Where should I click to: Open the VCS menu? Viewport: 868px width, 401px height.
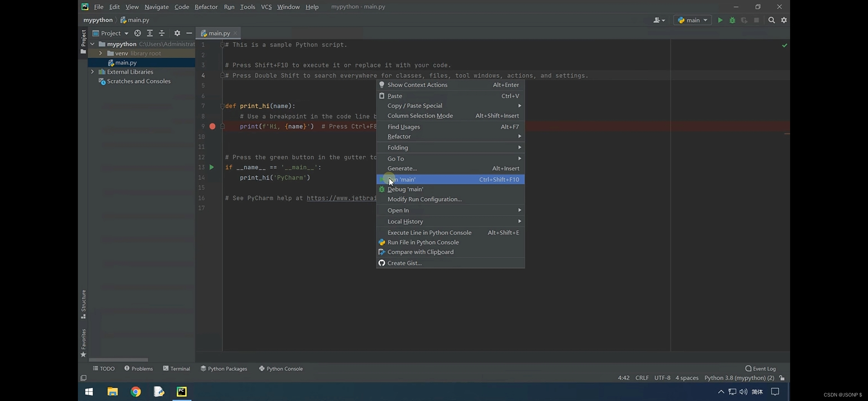pyautogui.click(x=266, y=7)
